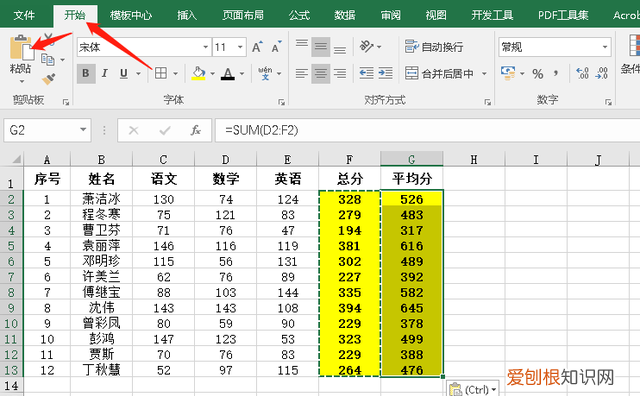Expand the Name Box dropdown arrow
Screen dimensions: 640x396
(83, 130)
